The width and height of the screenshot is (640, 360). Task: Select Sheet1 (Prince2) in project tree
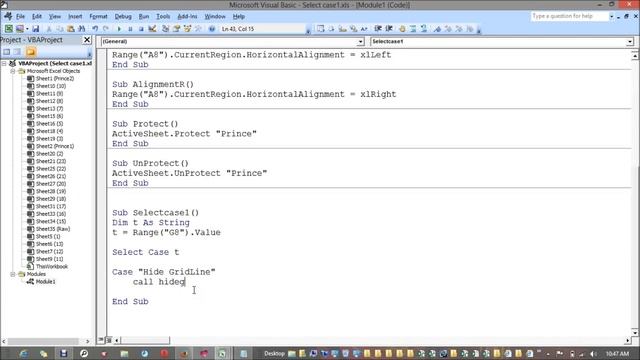(x=54, y=78)
